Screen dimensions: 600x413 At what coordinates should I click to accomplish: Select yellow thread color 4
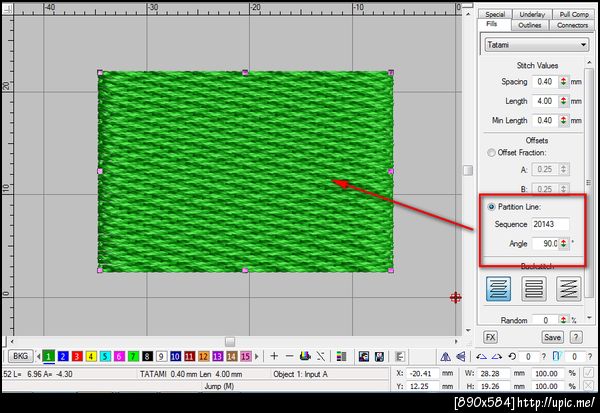pyautogui.click(x=91, y=356)
